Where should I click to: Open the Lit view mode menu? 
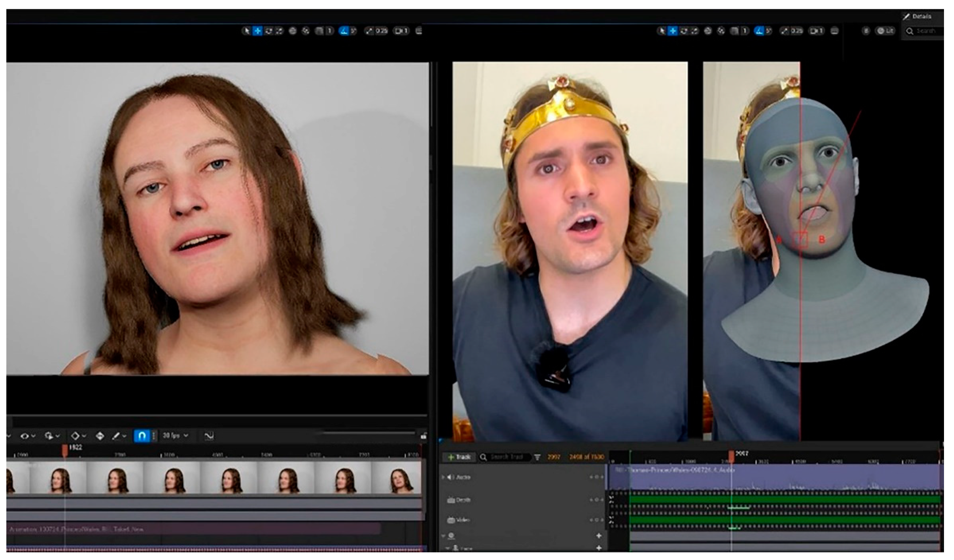pyautogui.click(x=885, y=31)
